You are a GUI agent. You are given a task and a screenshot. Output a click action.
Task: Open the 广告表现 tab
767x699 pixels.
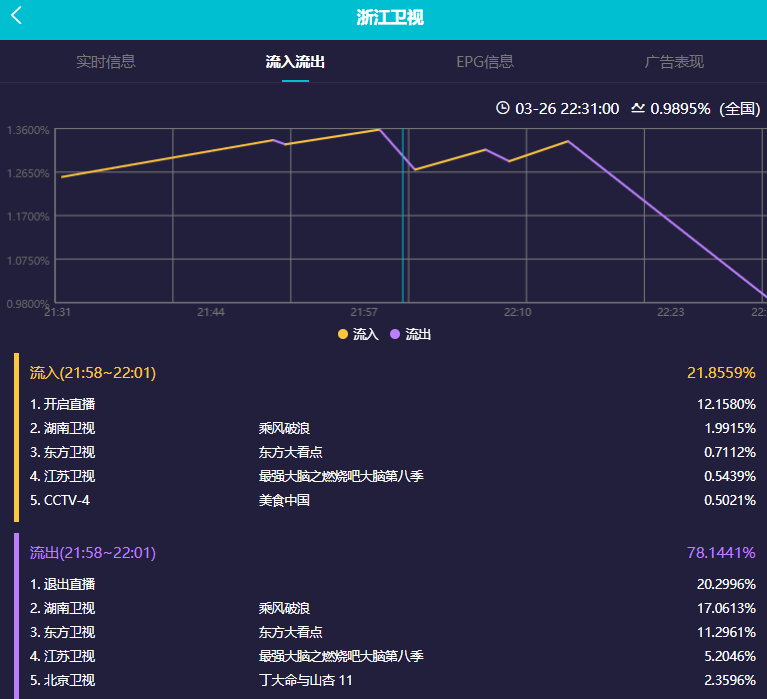674,62
